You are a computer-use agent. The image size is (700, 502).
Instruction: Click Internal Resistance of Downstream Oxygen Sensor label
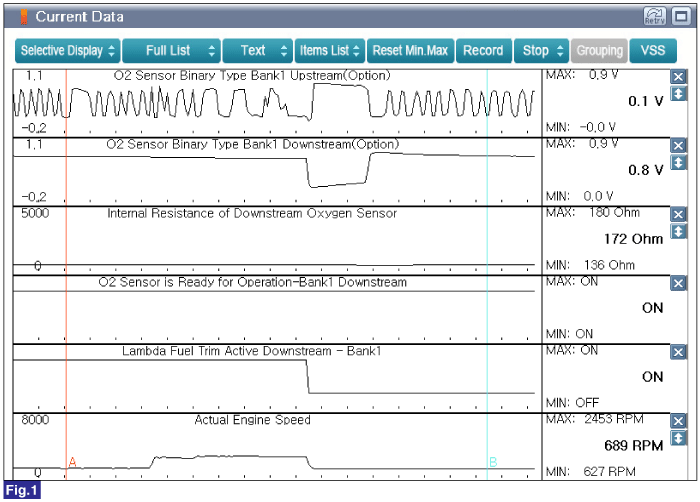tap(252, 213)
